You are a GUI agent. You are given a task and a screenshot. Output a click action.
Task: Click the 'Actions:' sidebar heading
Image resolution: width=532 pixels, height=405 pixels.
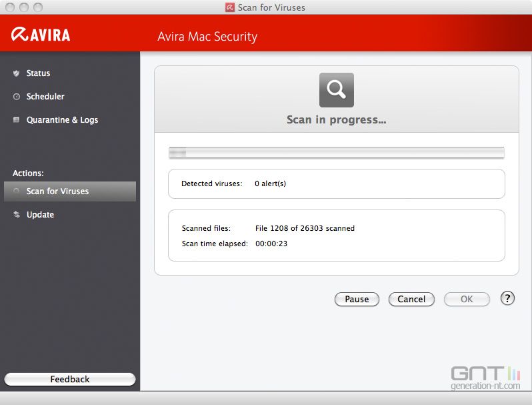28,173
